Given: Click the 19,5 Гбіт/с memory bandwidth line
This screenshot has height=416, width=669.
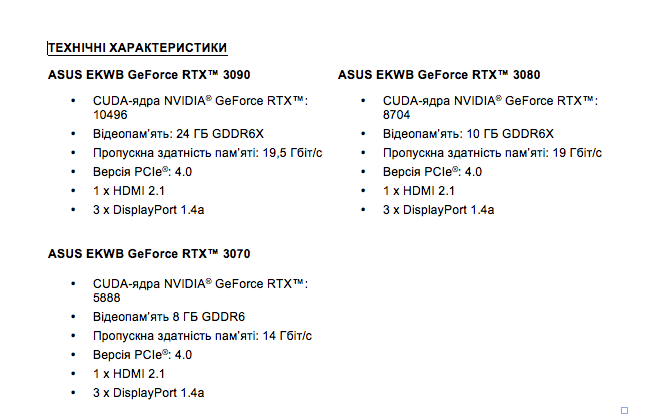Looking at the screenshot, I should [207, 153].
